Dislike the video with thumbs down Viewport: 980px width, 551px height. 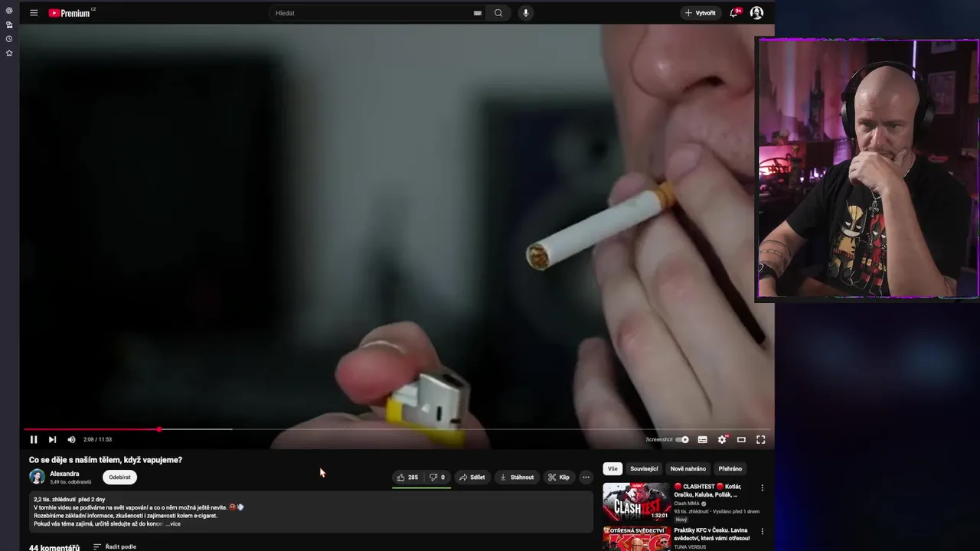tap(437, 477)
